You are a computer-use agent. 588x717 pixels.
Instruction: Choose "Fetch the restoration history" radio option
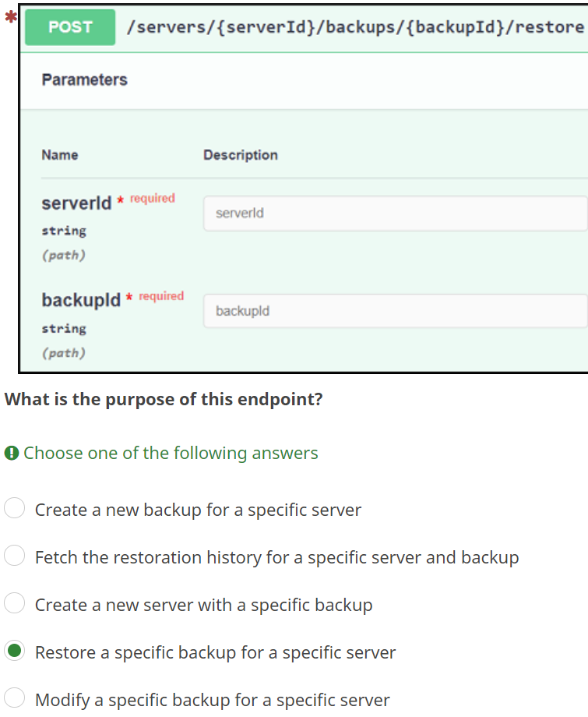pos(15,556)
